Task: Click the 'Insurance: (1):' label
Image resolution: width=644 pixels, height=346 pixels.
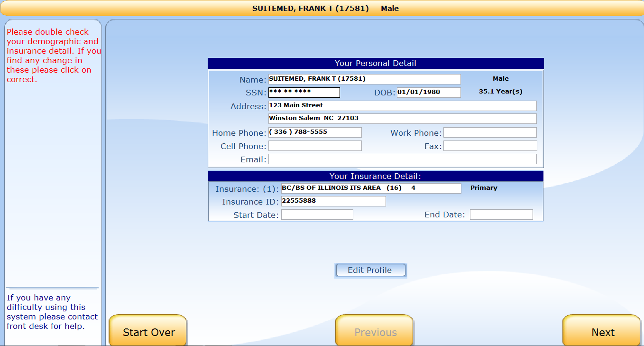Action: pyautogui.click(x=247, y=189)
